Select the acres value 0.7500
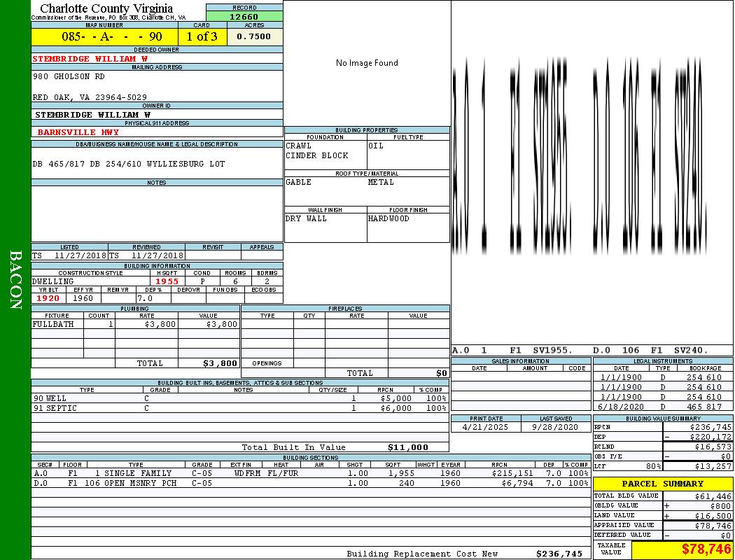The width and height of the screenshot is (735, 560). (x=253, y=36)
